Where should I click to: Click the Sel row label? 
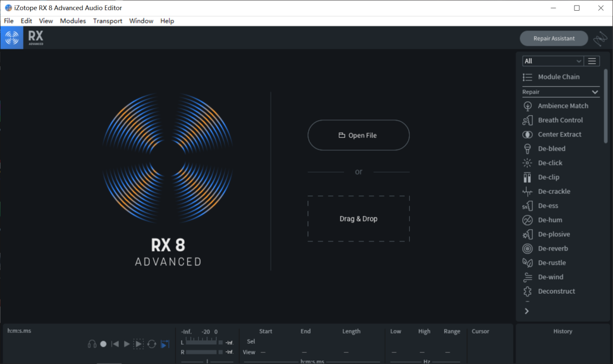tap(251, 341)
